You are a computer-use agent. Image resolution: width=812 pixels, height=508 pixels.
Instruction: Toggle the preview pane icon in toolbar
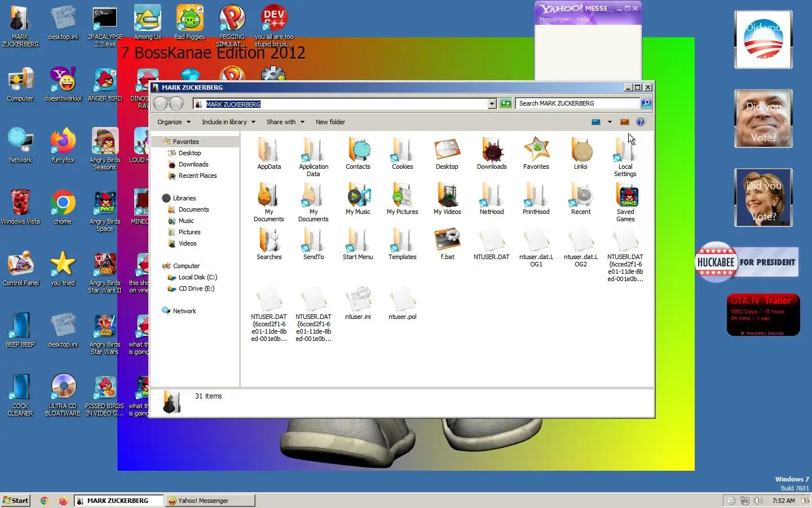pyautogui.click(x=624, y=122)
